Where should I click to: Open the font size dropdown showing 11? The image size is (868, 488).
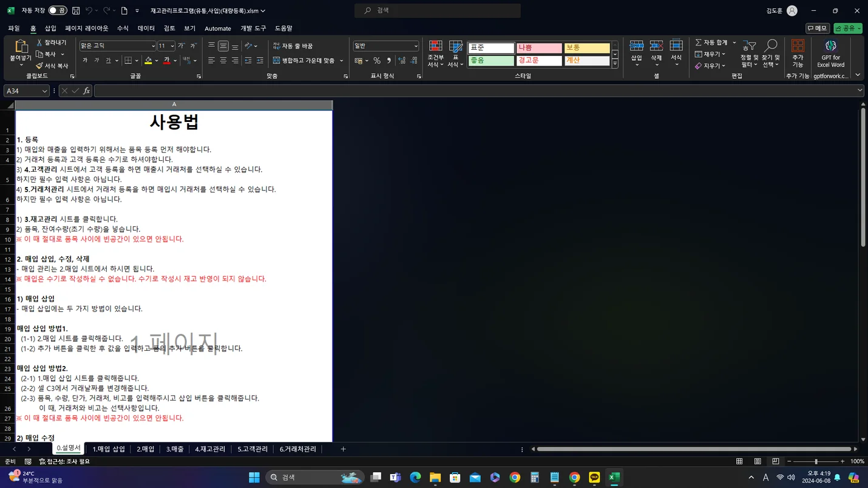(x=172, y=46)
